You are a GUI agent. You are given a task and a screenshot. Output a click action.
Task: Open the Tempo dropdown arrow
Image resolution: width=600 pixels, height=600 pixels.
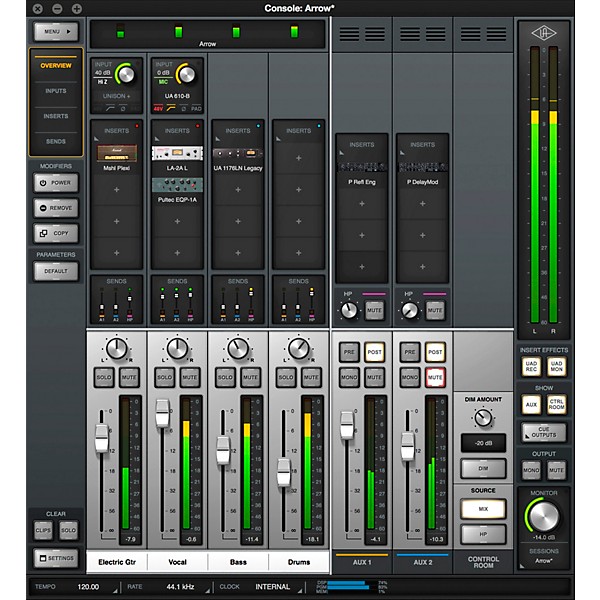tap(115, 589)
